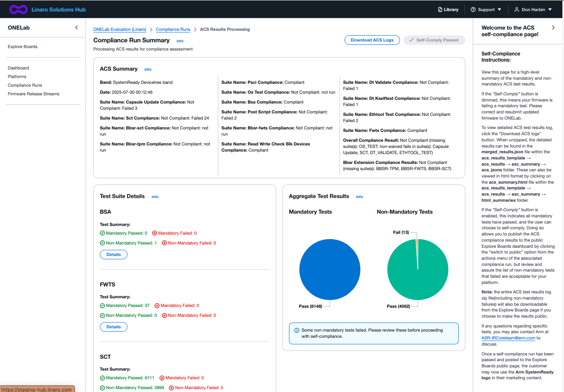
Task: Open Details for the BSA suite
Action: click(113, 254)
